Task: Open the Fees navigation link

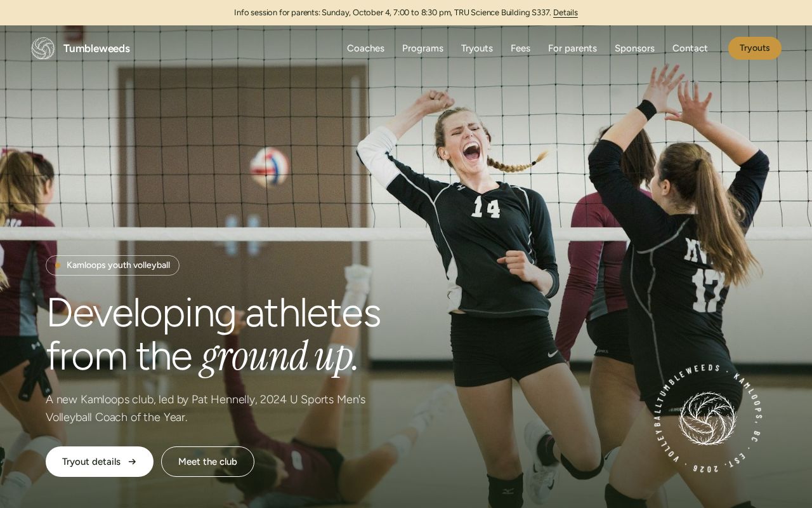Action: [520, 48]
